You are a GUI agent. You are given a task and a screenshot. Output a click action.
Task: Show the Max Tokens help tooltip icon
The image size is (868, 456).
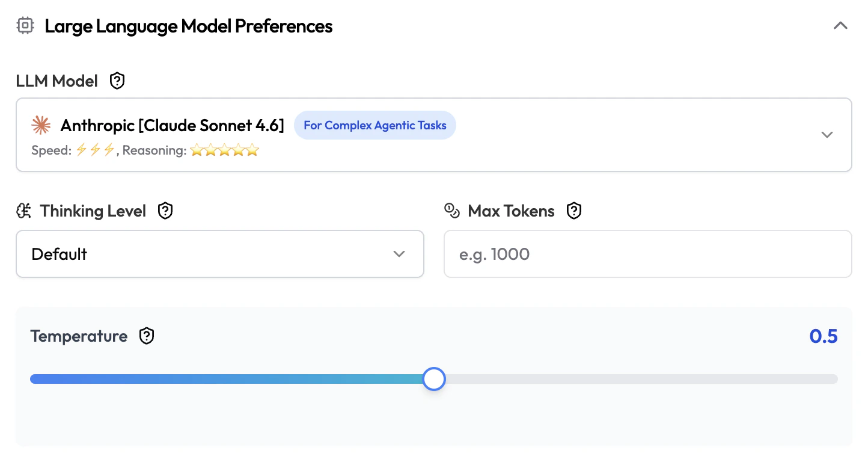[574, 211]
